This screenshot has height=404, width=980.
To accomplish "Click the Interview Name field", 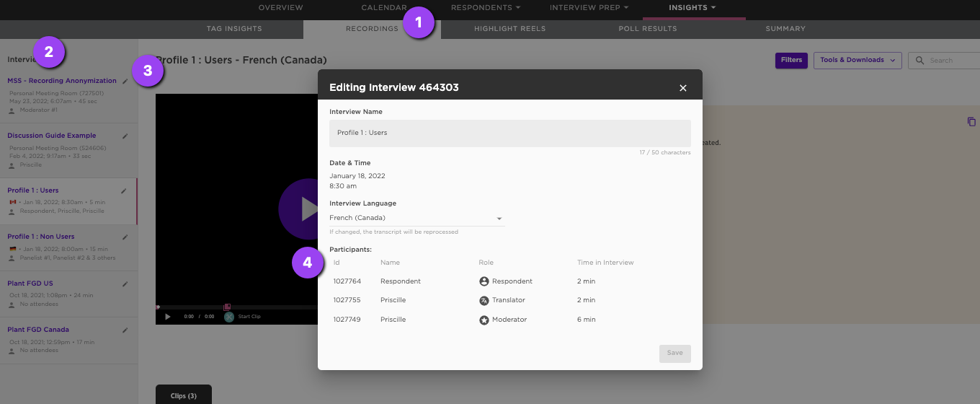I will [x=510, y=133].
